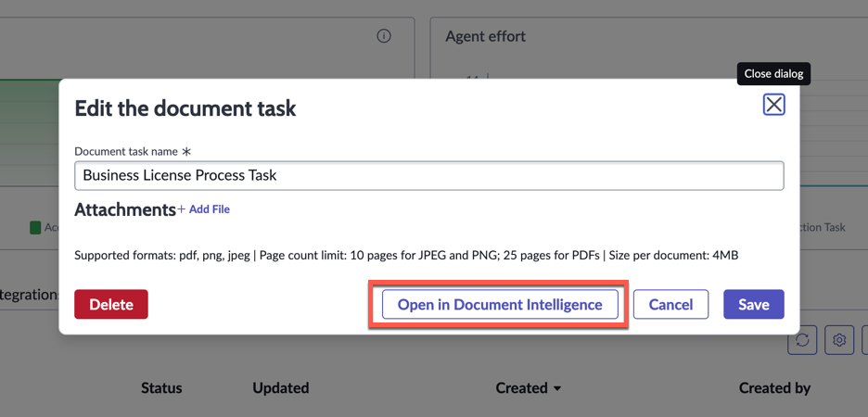Image resolution: width=868 pixels, height=417 pixels.
Task: Switch to the Integrations tab
Action: click(x=28, y=295)
